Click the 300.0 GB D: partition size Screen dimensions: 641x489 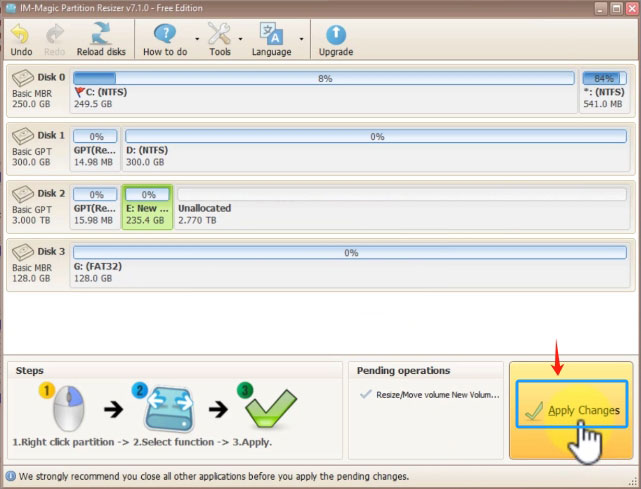pos(145,162)
